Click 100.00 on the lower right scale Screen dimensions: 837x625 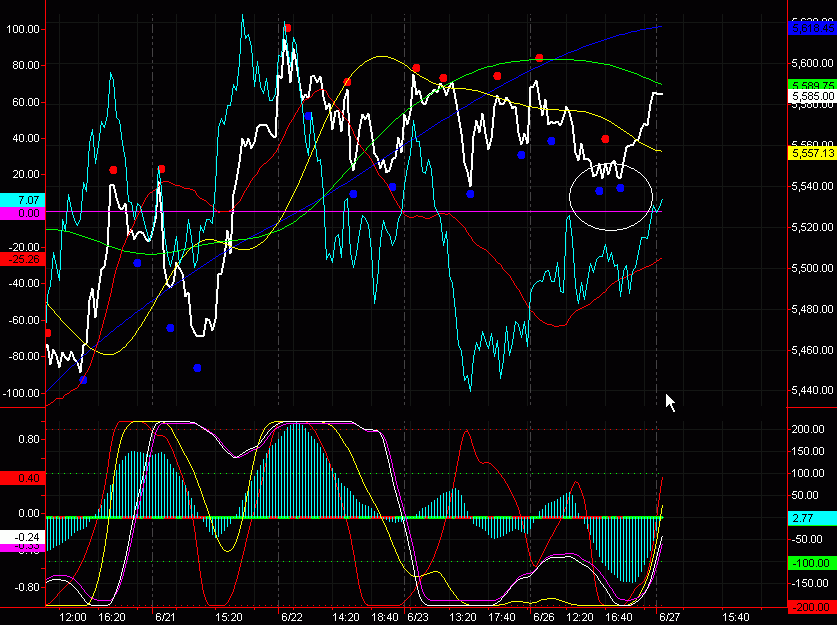coord(807,473)
